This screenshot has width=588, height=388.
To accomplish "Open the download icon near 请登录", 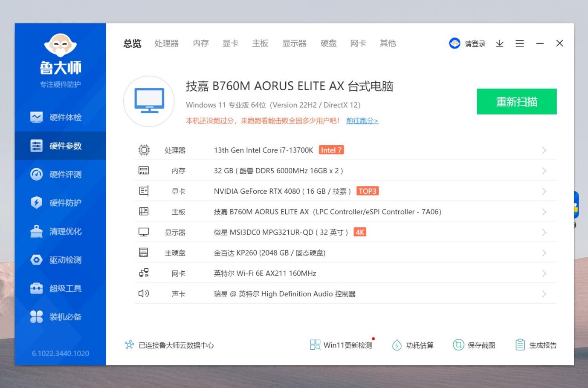I will (x=499, y=43).
